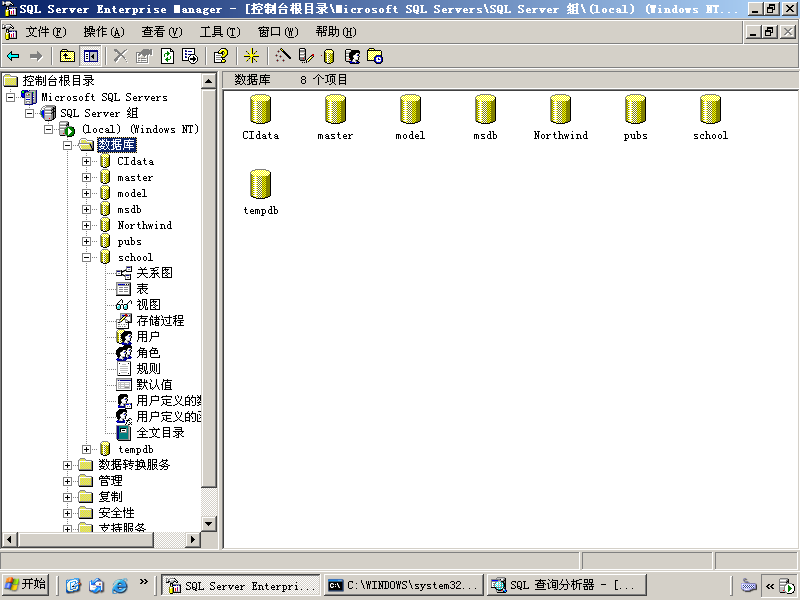Screen dimensions: 800x600
Task: Open the Help toolbar icon
Action: point(221,56)
